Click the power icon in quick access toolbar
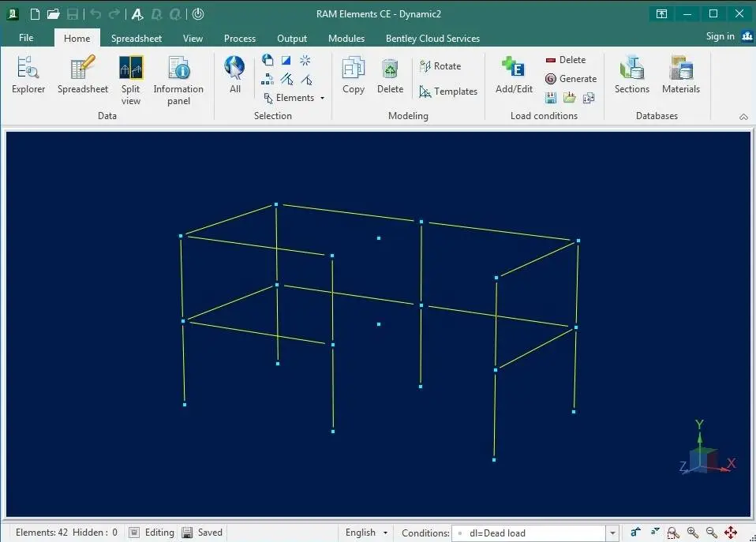Screen dimensions: 756x542 [198, 14]
